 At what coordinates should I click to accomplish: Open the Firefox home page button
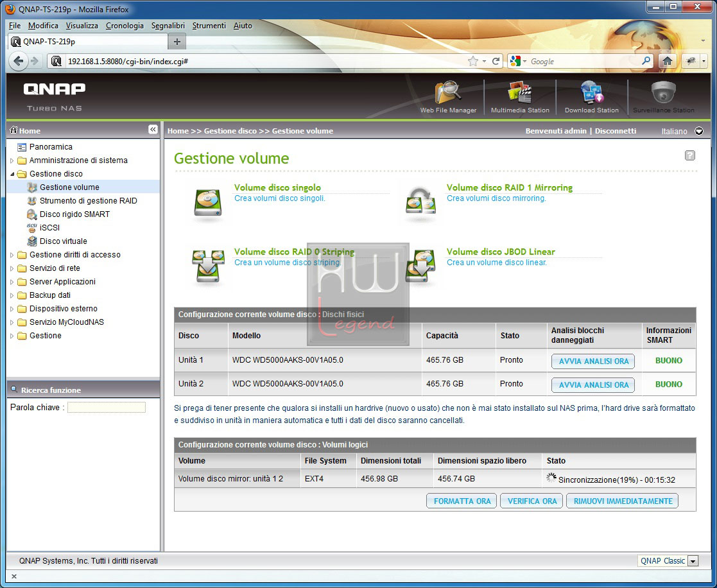[x=667, y=61]
